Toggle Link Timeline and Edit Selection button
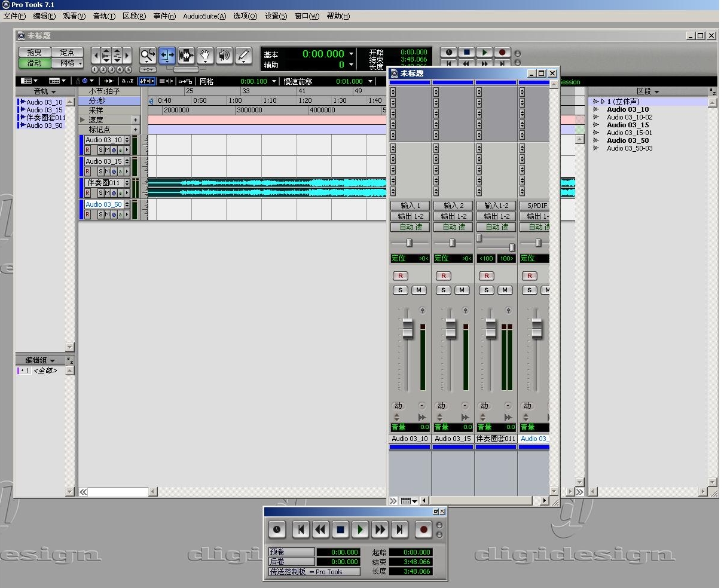This screenshot has width=724, height=588. (x=146, y=81)
